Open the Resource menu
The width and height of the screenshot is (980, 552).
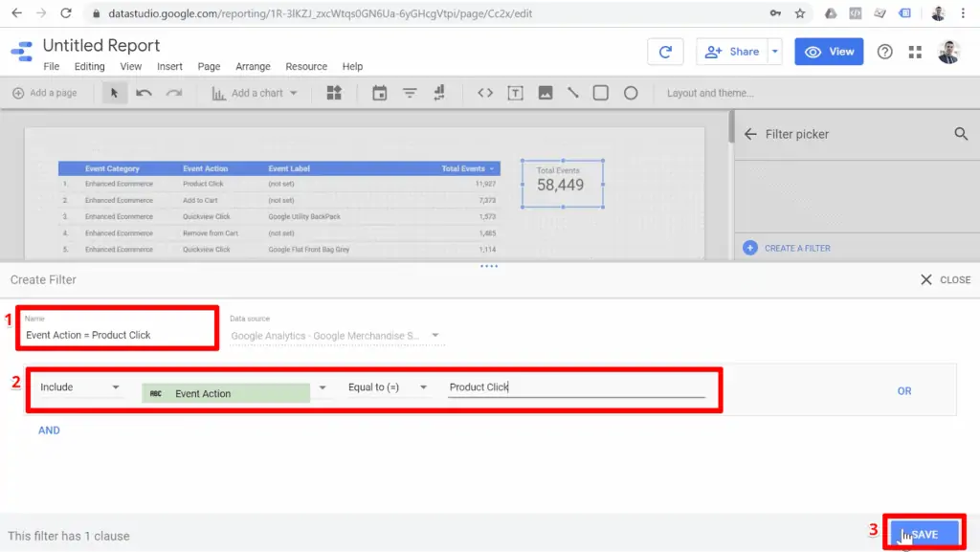(x=306, y=66)
